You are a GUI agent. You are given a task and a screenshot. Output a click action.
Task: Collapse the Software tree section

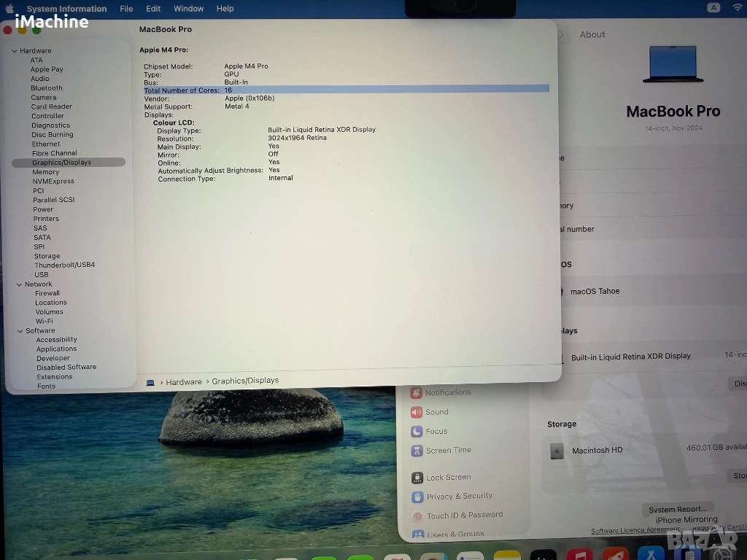click(20, 330)
